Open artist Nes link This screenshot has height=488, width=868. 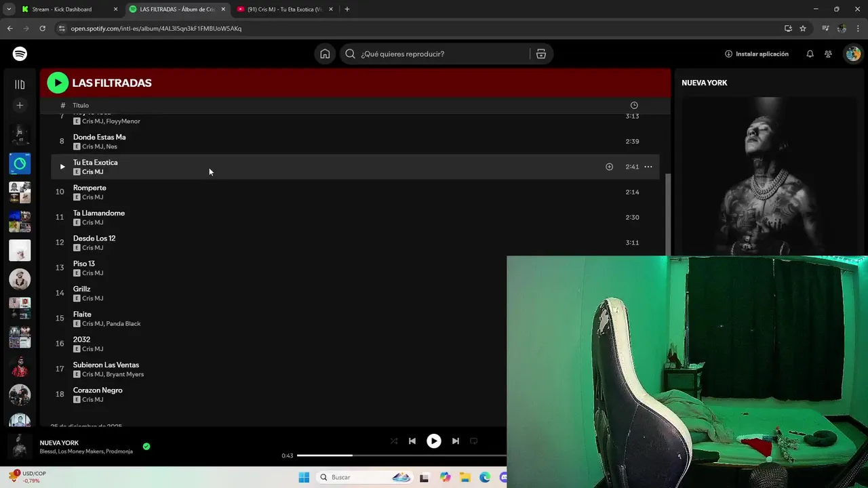pyautogui.click(x=111, y=146)
